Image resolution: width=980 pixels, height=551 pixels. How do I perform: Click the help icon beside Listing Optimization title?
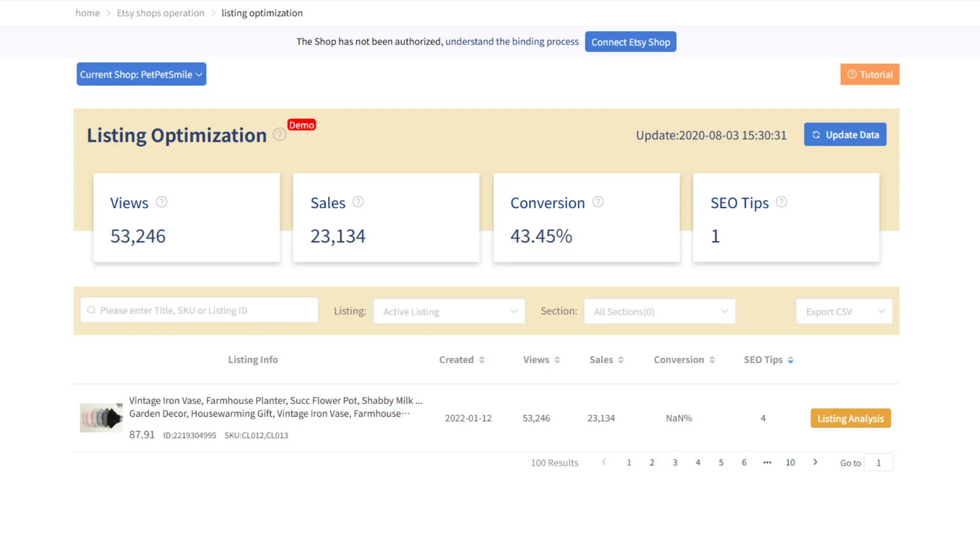click(x=279, y=135)
